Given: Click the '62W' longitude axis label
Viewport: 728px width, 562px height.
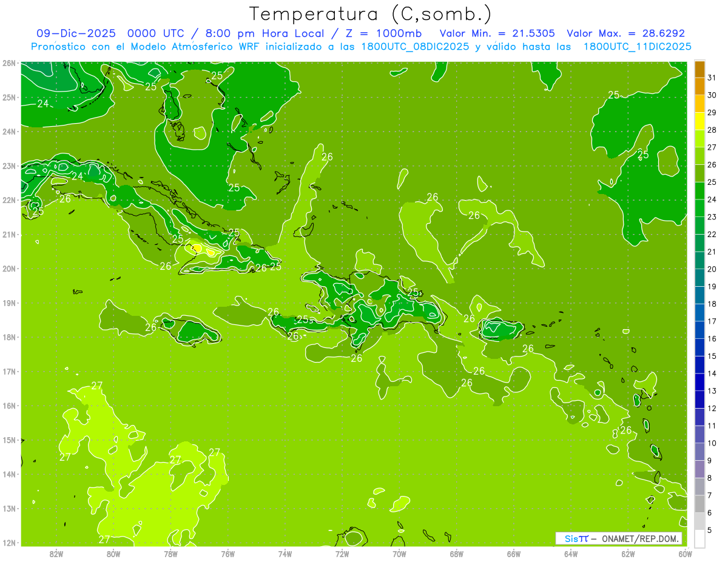Looking at the screenshot, I should click(x=628, y=554).
